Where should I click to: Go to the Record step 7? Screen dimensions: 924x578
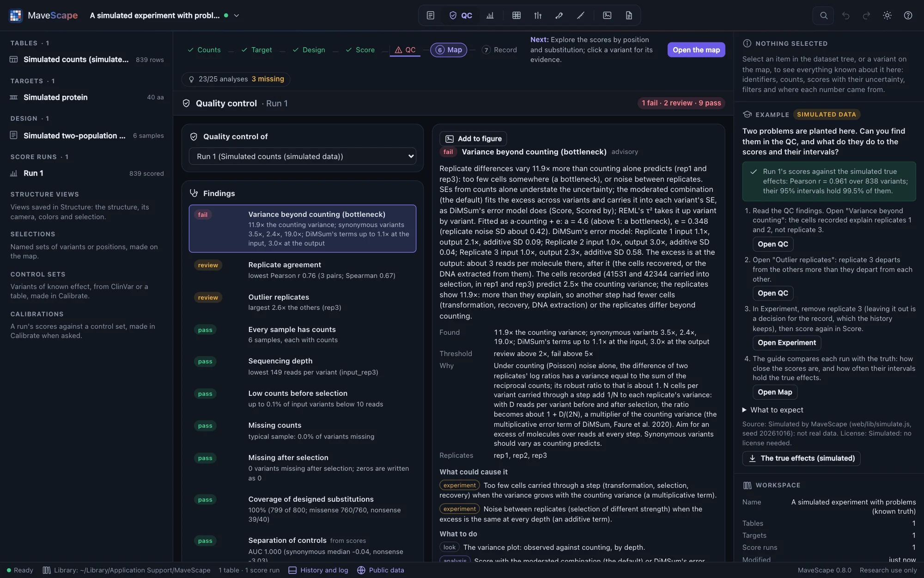coord(499,50)
